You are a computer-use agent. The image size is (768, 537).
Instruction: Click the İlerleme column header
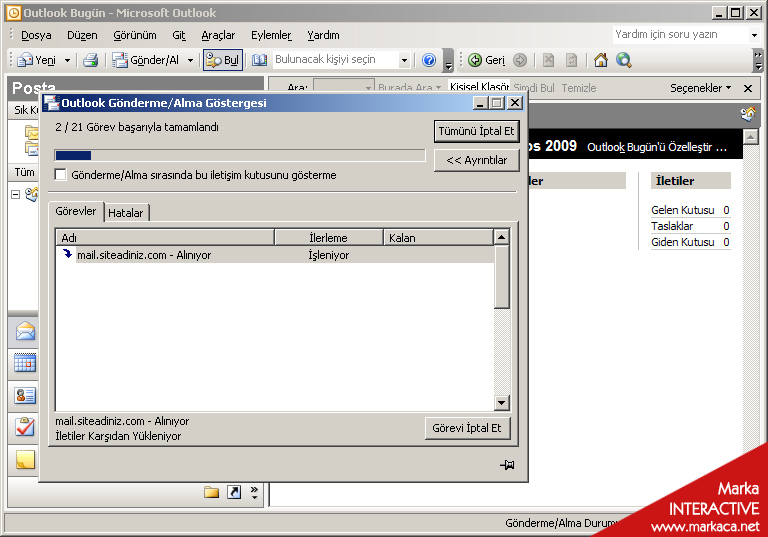[x=329, y=238]
